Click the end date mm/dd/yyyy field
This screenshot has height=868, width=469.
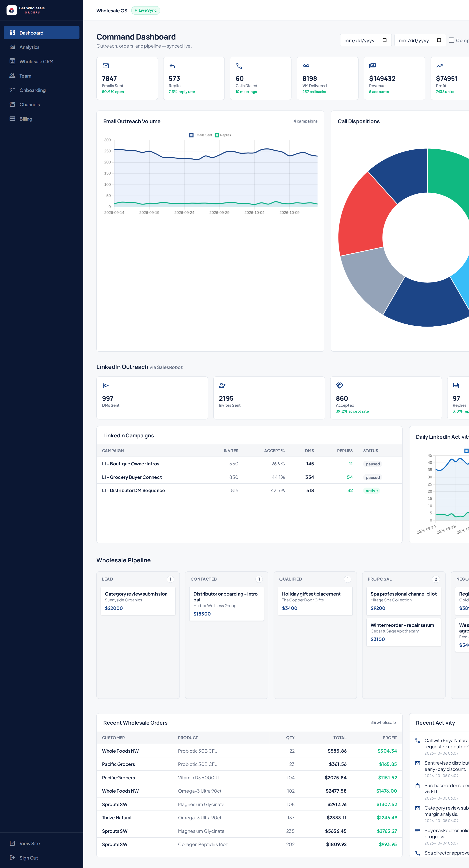(x=420, y=40)
